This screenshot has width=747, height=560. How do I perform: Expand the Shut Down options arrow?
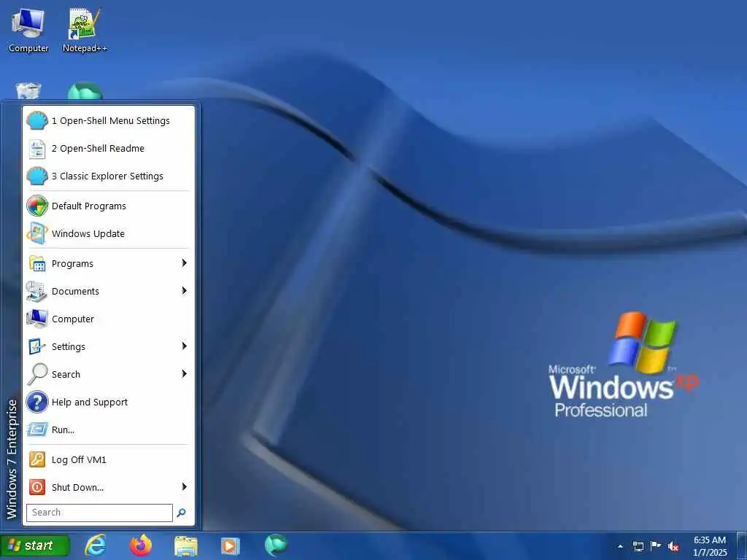point(185,486)
